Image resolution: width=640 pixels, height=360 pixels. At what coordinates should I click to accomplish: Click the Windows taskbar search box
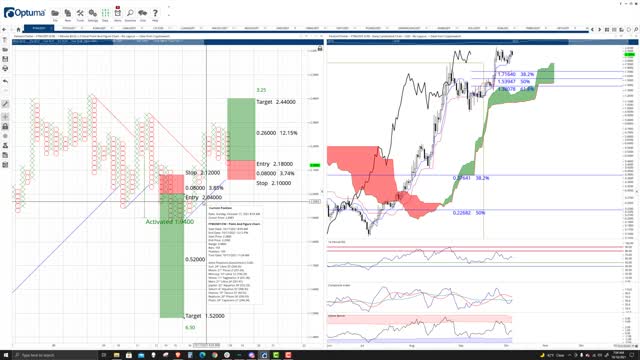55,355
